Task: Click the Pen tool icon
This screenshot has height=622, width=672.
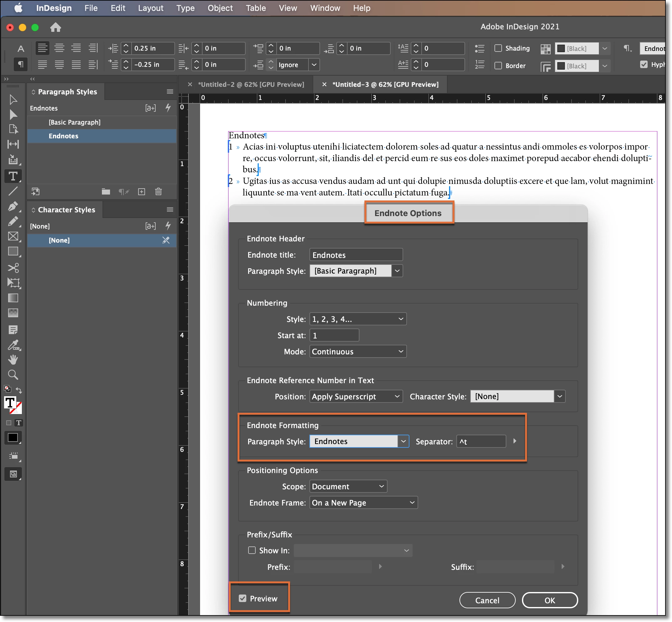Action: (13, 206)
